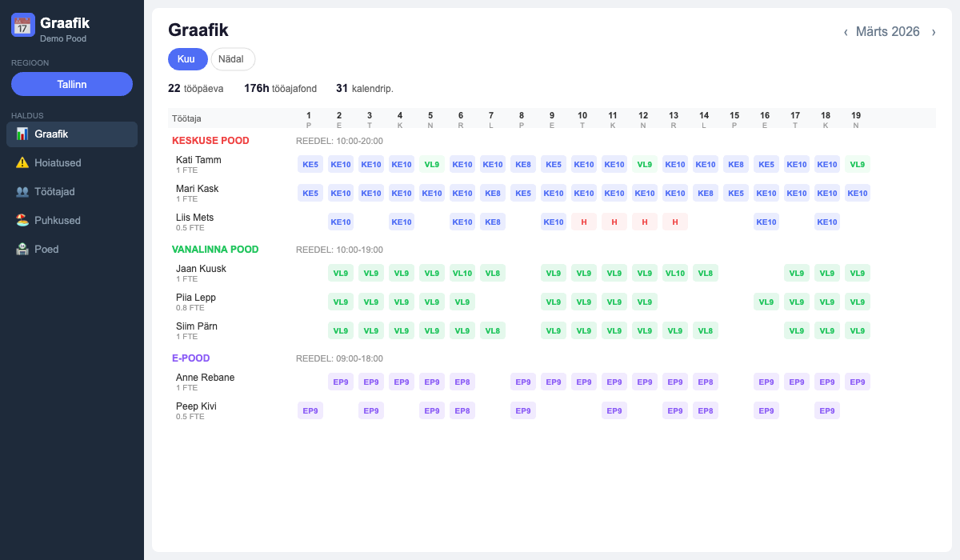Click the store icon next to Poed
Image resolution: width=960 pixels, height=560 pixels.
(x=21, y=249)
